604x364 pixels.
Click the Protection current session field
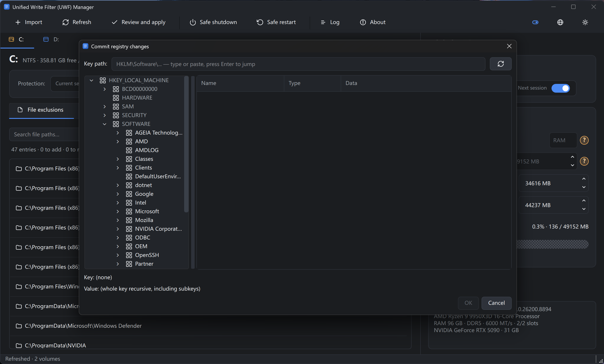[65, 83]
